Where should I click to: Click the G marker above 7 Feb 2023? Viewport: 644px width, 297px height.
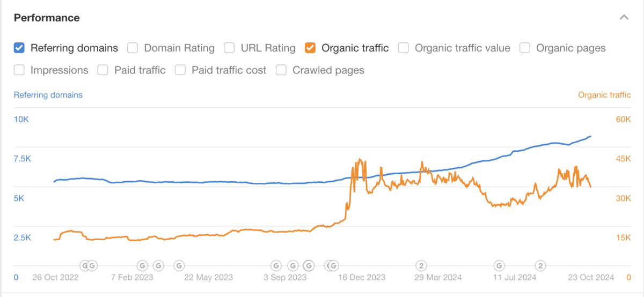coord(142,265)
